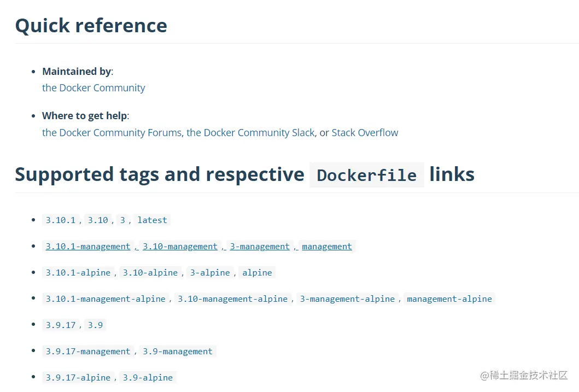The image size is (579, 392).
Task: Open the 3.10 tag link
Action: point(98,220)
